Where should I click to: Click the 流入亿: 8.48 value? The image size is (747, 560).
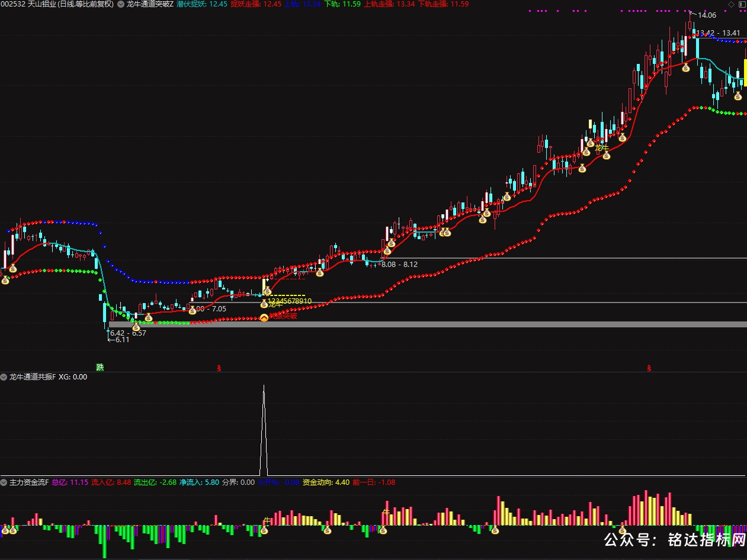[111, 482]
